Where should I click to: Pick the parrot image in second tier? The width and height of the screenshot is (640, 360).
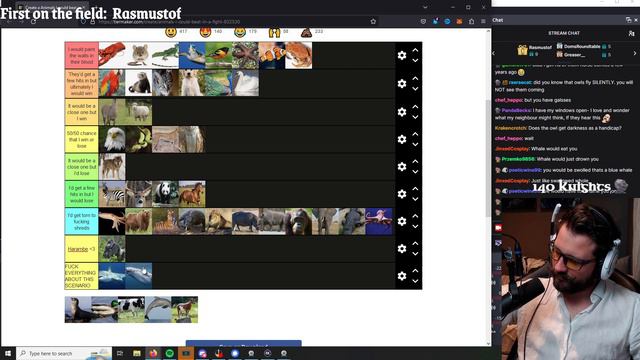click(x=112, y=83)
